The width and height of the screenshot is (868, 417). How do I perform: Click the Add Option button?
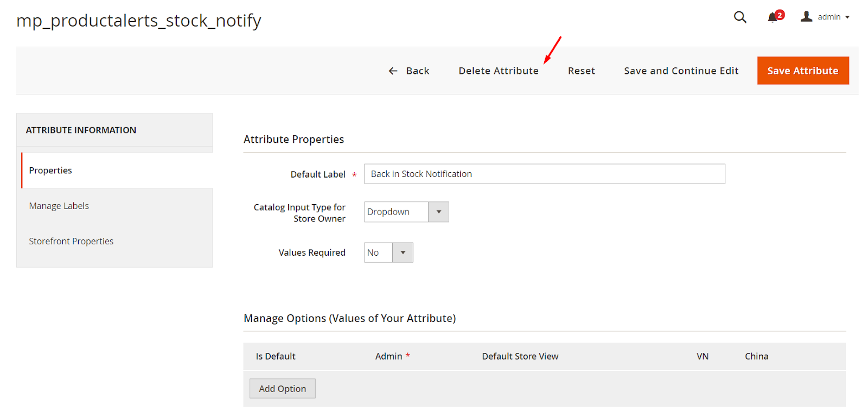[x=282, y=389]
